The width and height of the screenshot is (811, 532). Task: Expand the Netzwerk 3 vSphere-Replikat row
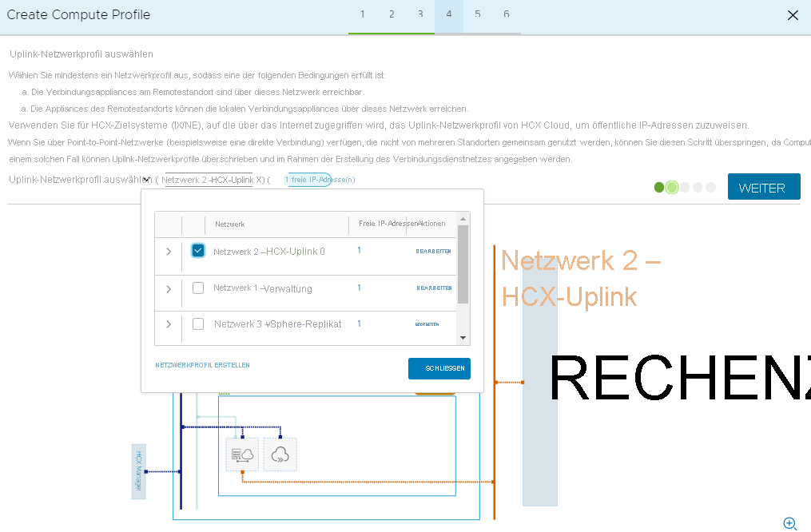click(169, 324)
